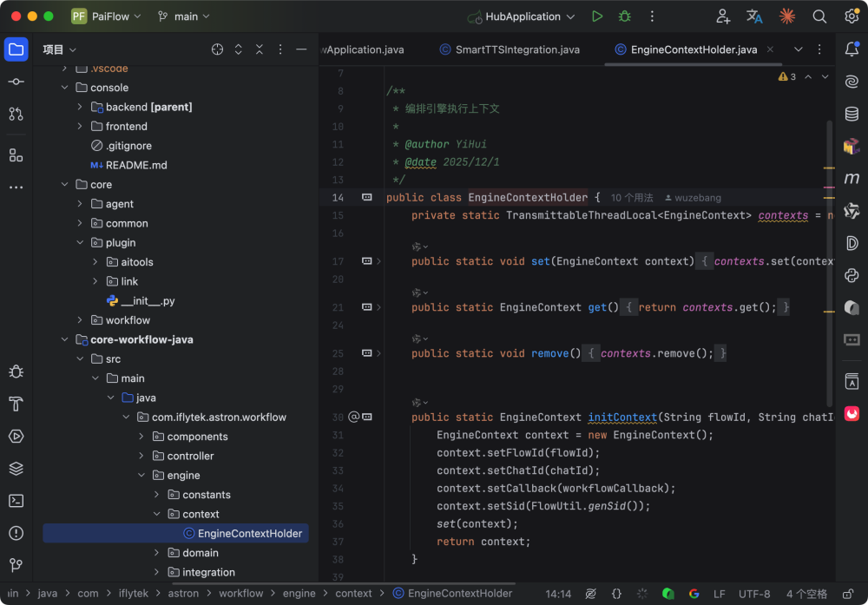Image resolution: width=868 pixels, height=605 pixels.
Task: Open Notifications bell in right sidebar
Action: tap(852, 49)
